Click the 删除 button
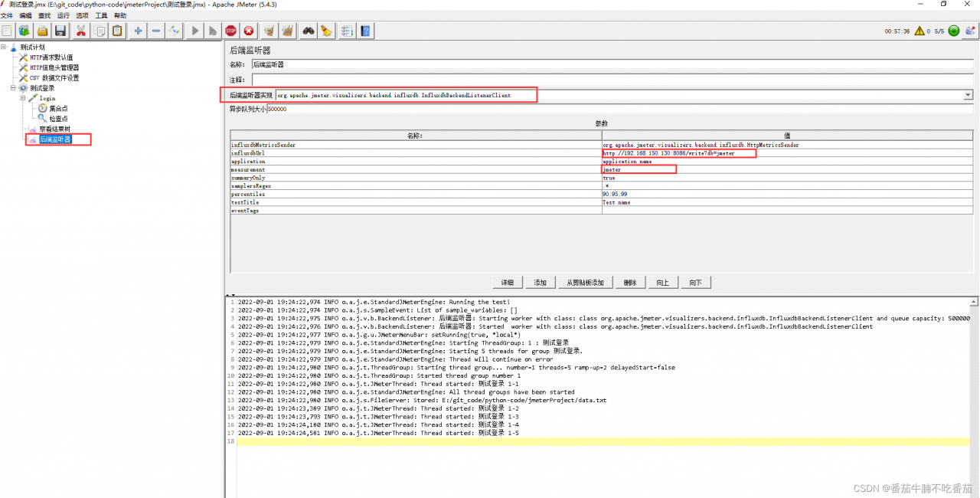 (x=630, y=283)
